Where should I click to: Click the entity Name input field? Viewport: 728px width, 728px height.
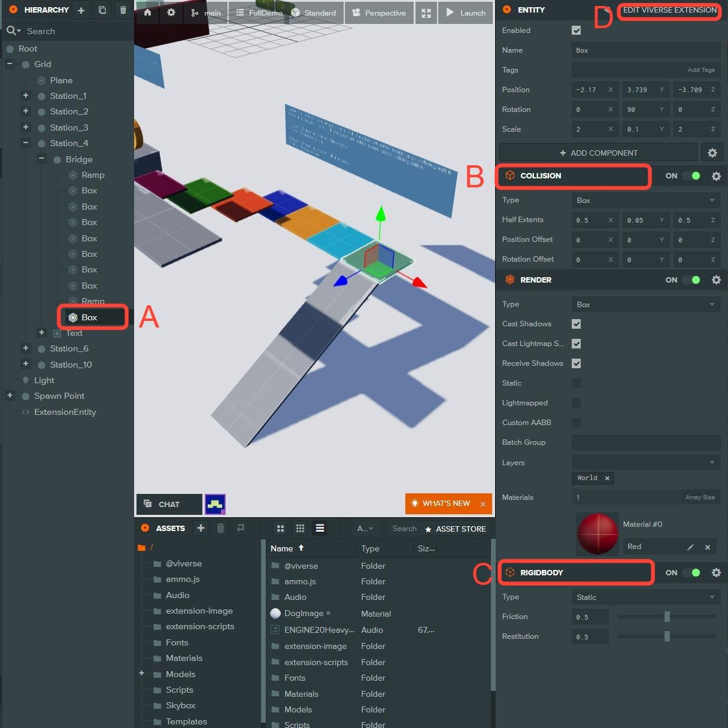(x=645, y=50)
